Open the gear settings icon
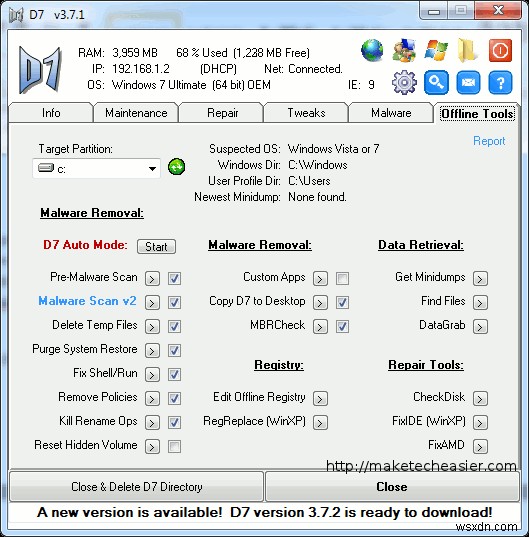The image size is (529, 537). click(x=404, y=83)
